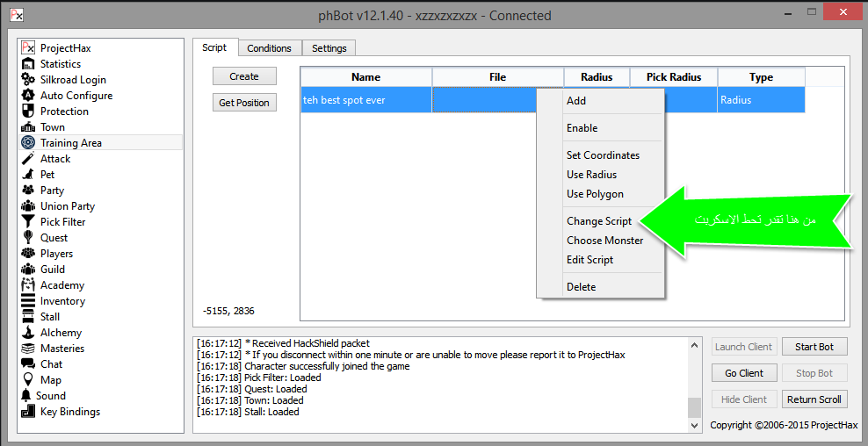Screen dimensions: 868x446
Task: Click the Chat bubbles icon
Action: (x=28, y=364)
